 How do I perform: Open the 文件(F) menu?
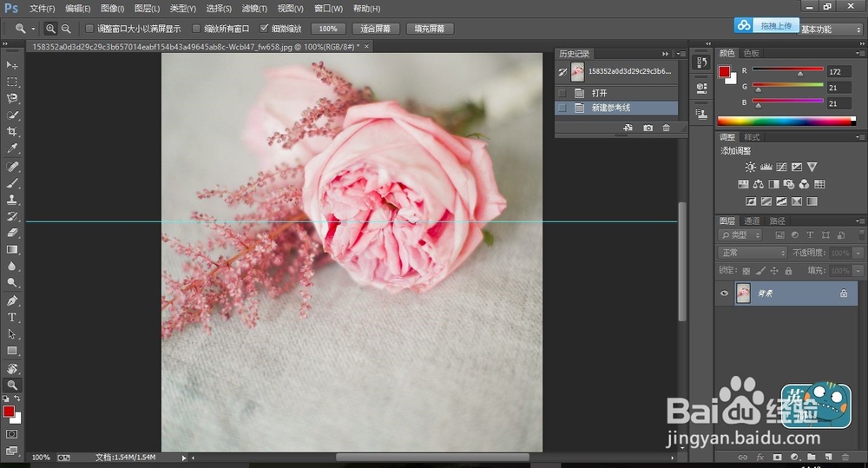(42, 9)
